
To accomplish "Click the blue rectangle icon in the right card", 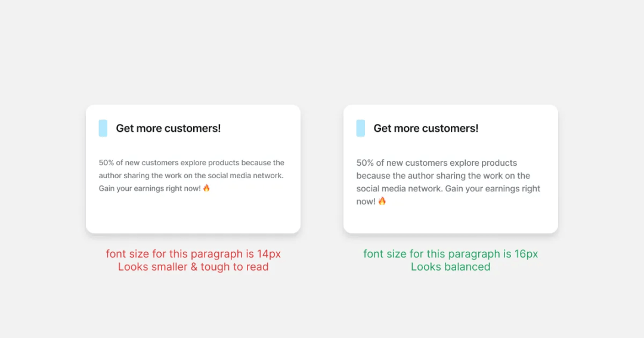I will pos(361,128).
